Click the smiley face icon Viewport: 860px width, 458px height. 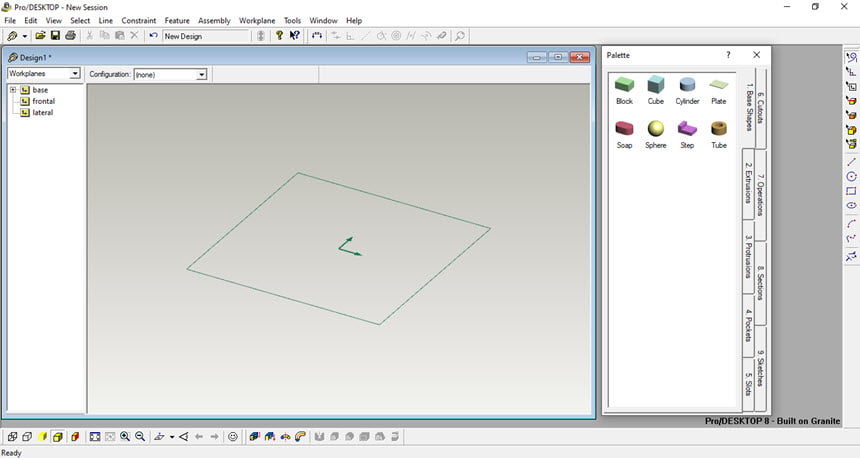coord(233,437)
